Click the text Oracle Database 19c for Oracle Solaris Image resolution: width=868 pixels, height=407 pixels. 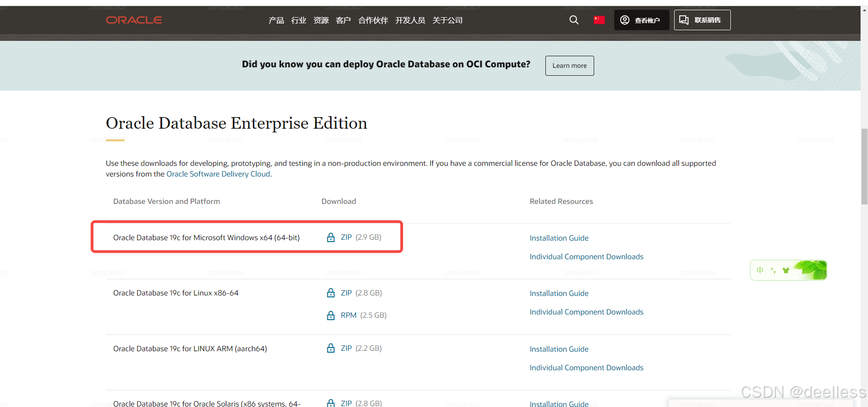(x=207, y=403)
